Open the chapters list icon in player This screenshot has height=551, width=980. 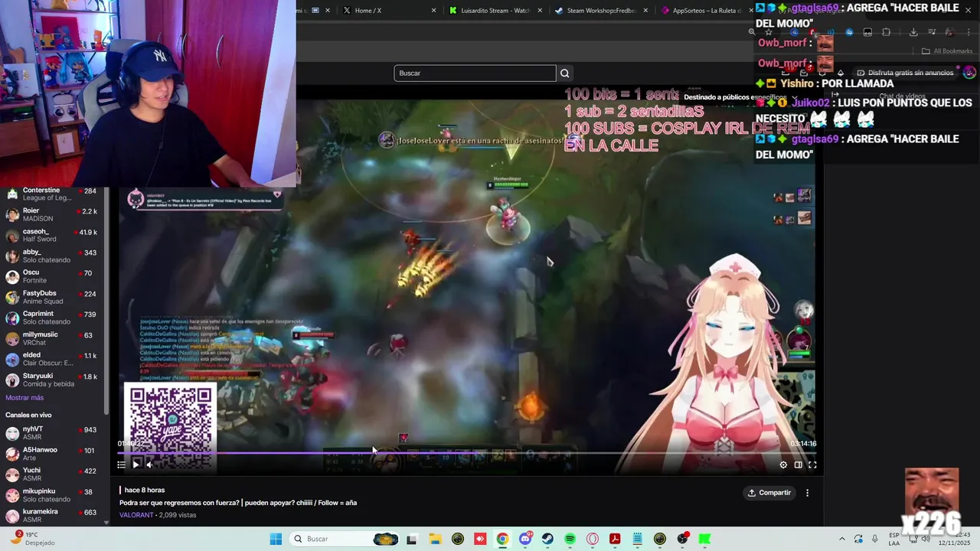pos(121,465)
